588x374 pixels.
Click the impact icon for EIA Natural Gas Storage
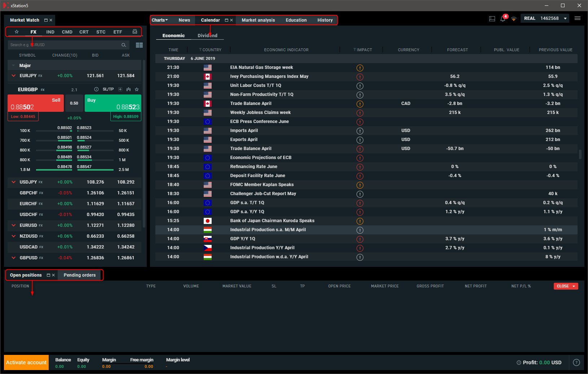[360, 67]
